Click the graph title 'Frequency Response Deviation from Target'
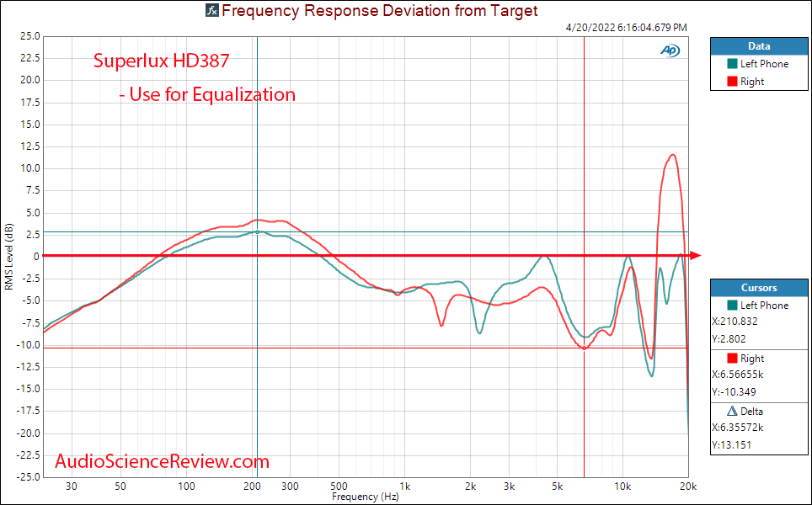Image resolution: width=812 pixels, height=505 pixels. (x=380, y=10)
